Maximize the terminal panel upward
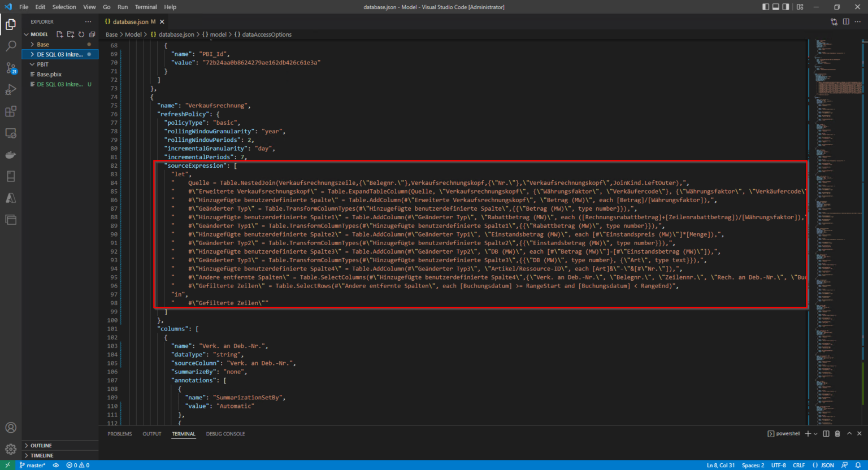 coord(849,433)
